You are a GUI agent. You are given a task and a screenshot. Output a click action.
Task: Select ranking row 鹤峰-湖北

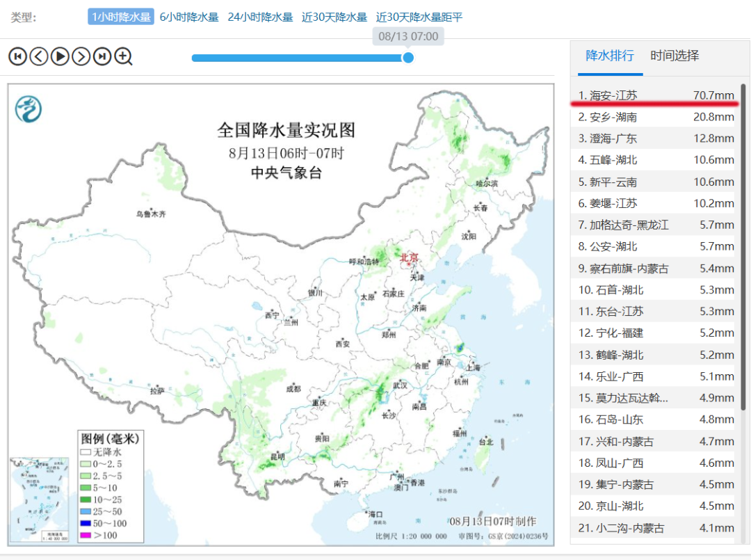click(653, 355)
